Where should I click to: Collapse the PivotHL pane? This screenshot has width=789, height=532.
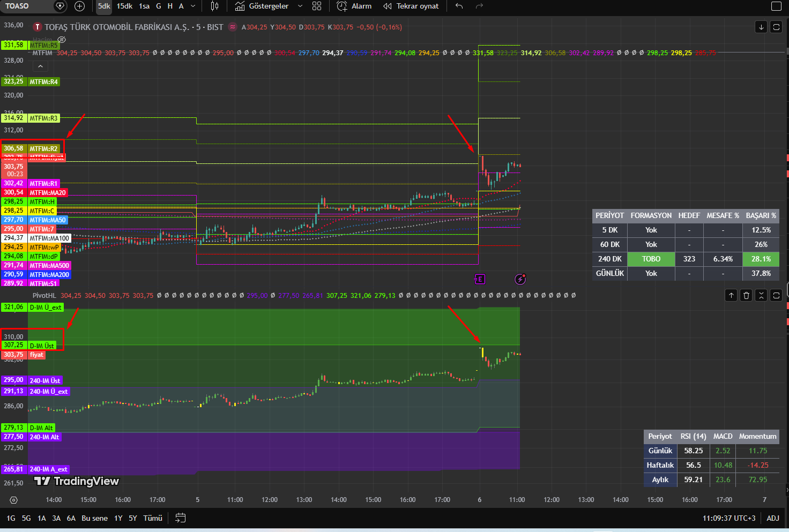tap(761, 295)
